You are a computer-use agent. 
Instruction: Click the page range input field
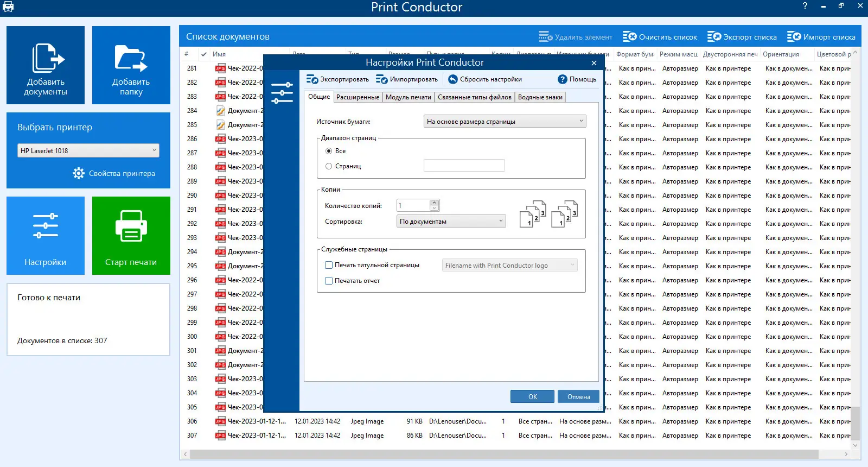click(x=464, y=166)
